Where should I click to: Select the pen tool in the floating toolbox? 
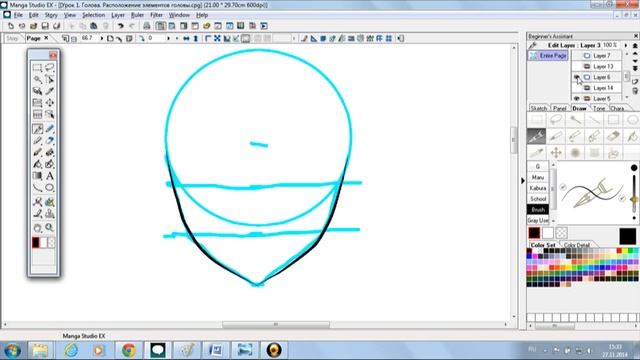pos(38,129)
